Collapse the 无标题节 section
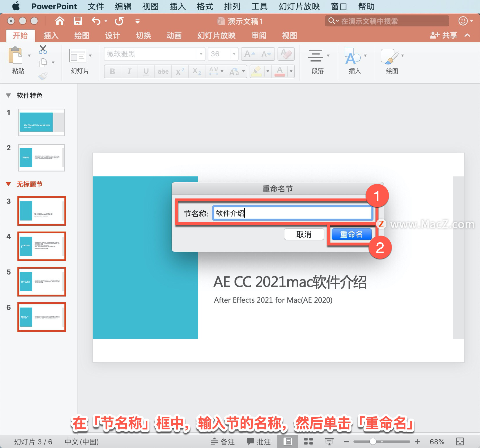The height and width of the screenshot is (448, 480). click(8, 184)
